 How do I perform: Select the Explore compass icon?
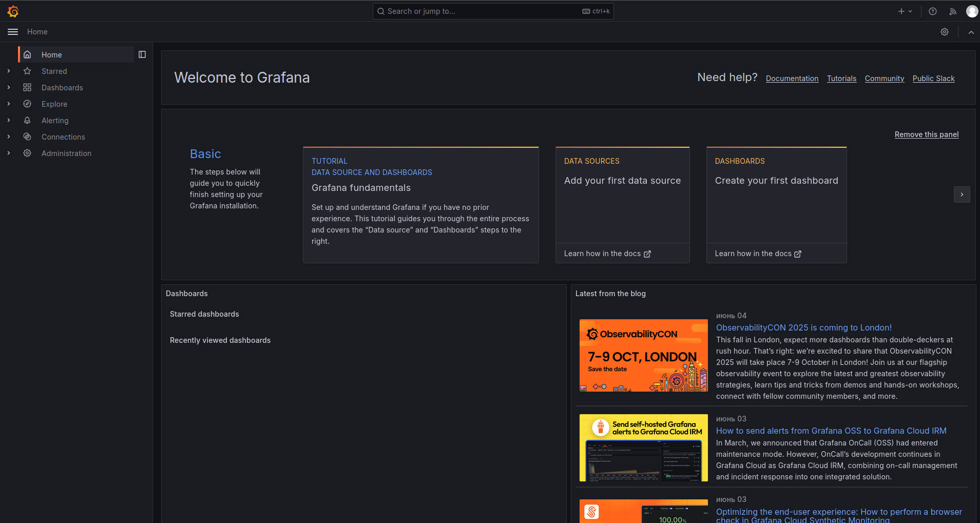click(x=27, y=104)
